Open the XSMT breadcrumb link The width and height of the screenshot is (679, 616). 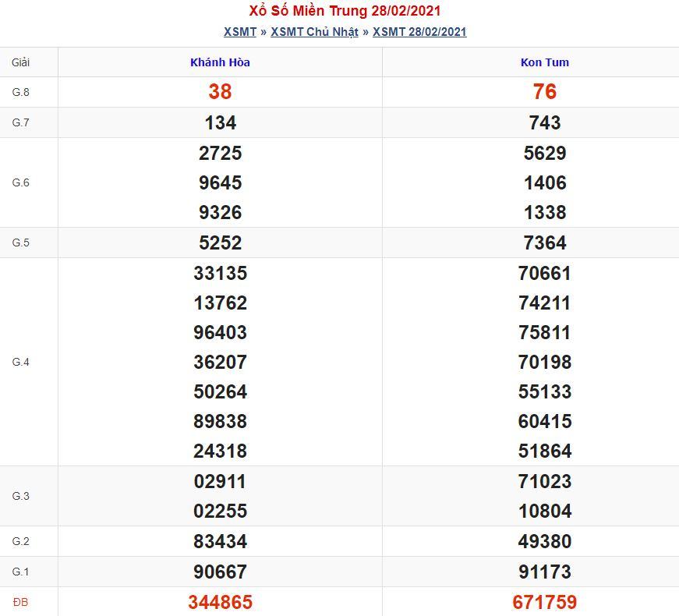[240, 32]
